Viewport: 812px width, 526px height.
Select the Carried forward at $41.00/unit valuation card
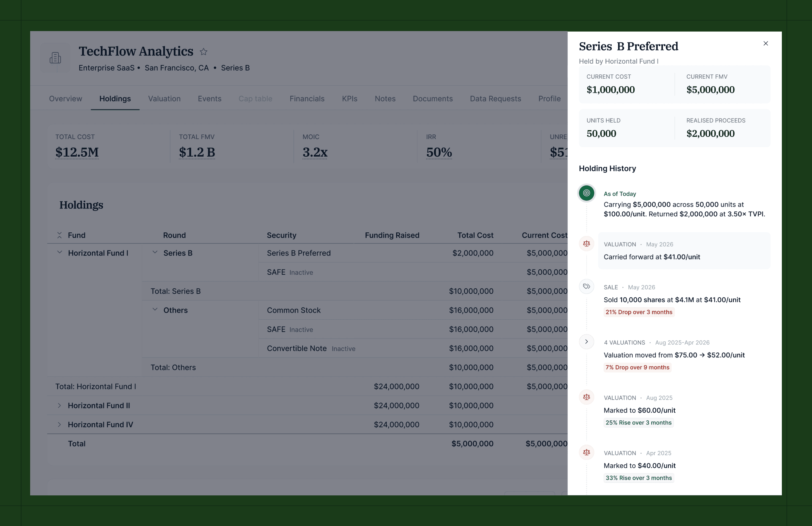pos(684,250)
